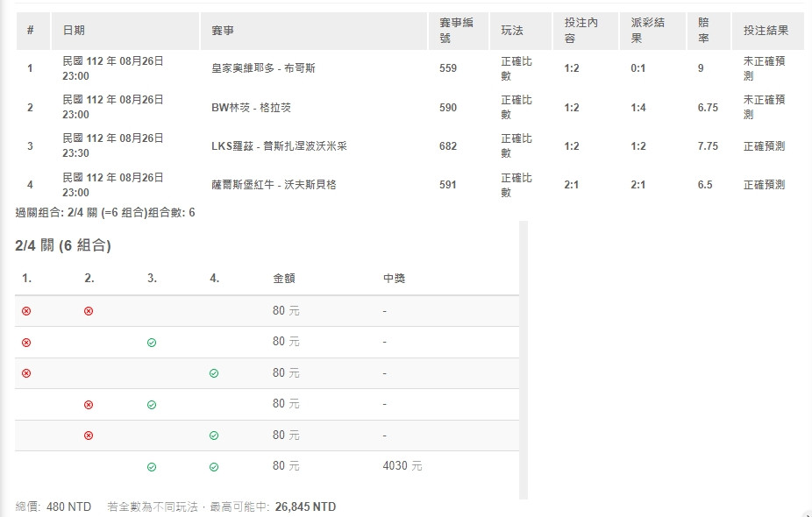Click red cross in fifth combination row
The image size is (812, 517).
click(89, 436)
